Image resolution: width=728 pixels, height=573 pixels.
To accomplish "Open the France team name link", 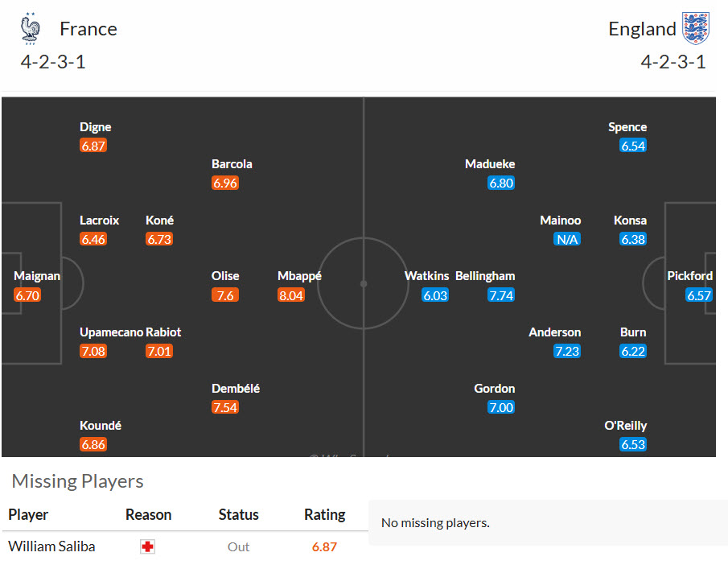I will pyautogui.click(x=88, y=29).
